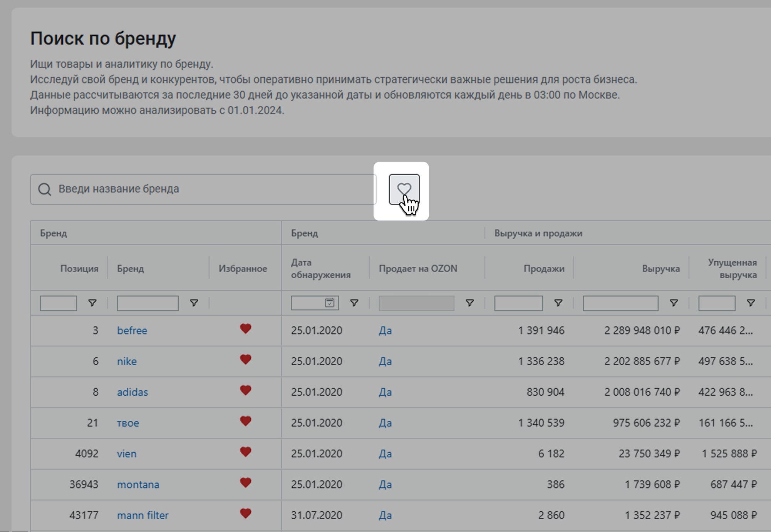The height and width of the screenshot is (532, 771).
Task: Select sales value 830 904
Action: coord(545,392)
